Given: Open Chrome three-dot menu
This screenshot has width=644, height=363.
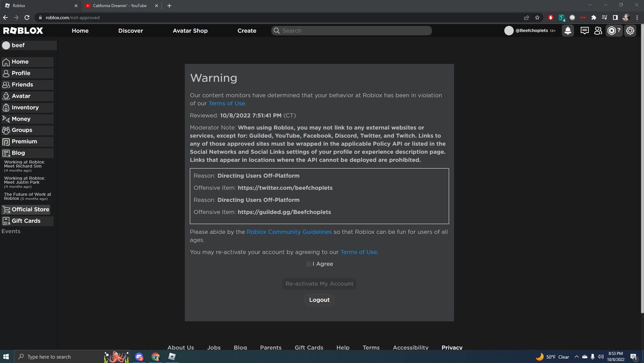Looking at the screenshot, I should coord(636,17).
